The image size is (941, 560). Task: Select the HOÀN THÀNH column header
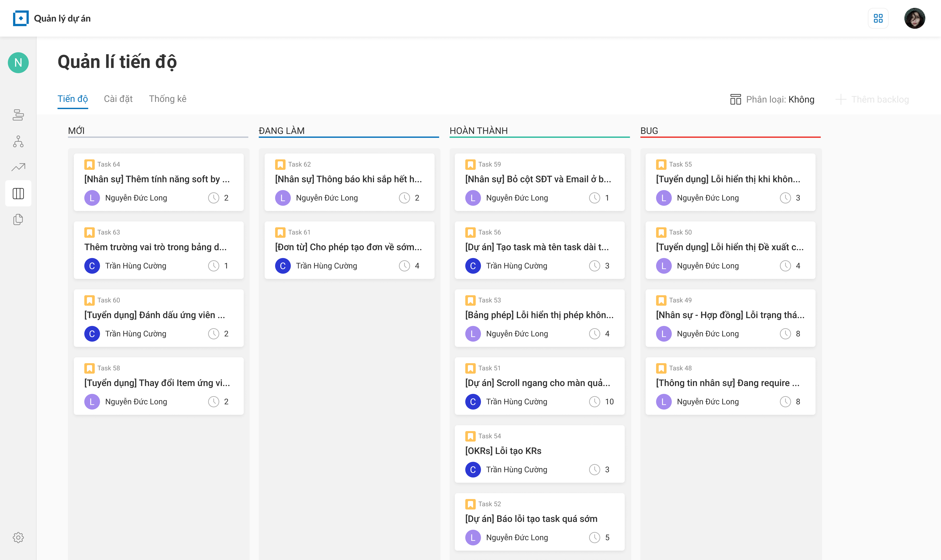478,131
